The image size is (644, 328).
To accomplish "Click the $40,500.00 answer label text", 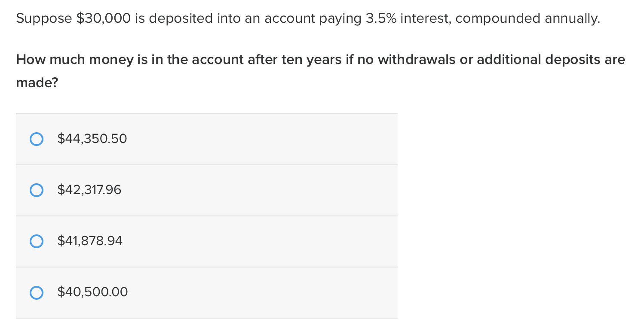I will (93, 292).
